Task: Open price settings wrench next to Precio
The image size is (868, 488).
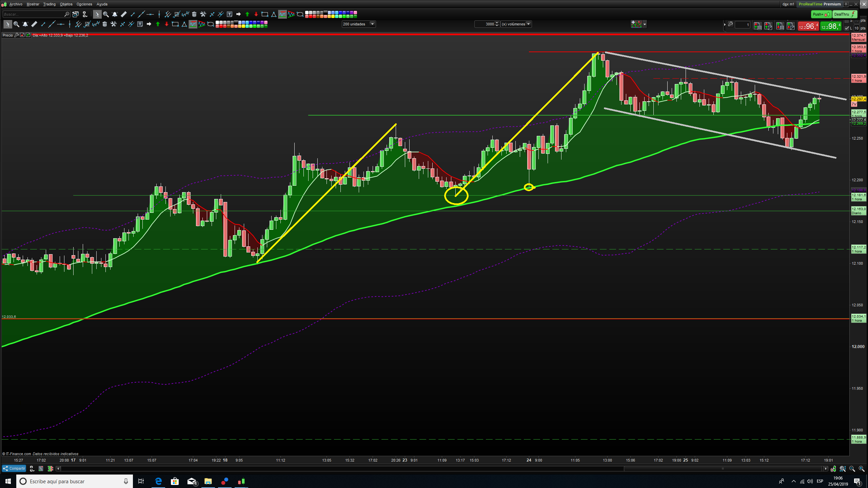Action: 16,35
